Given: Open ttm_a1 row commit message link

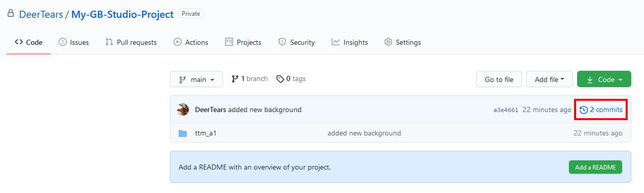Looking at the screenshot, I should [364, 133].
